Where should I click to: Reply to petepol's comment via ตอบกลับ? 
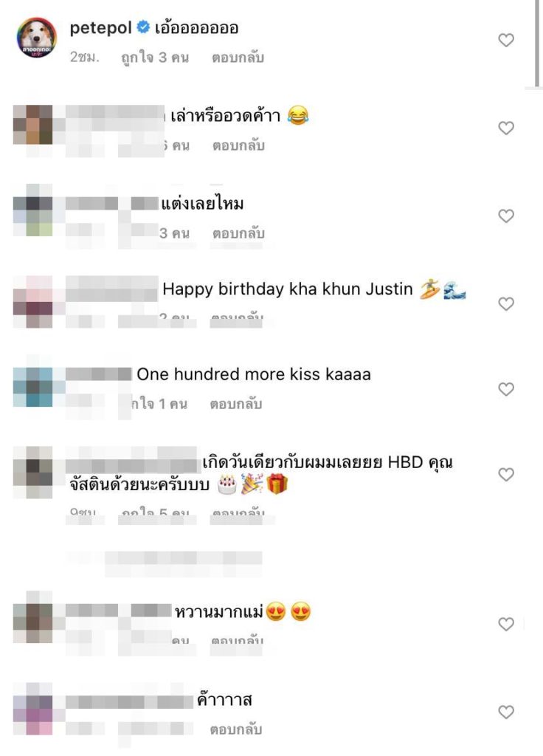[x=238, y=58]
